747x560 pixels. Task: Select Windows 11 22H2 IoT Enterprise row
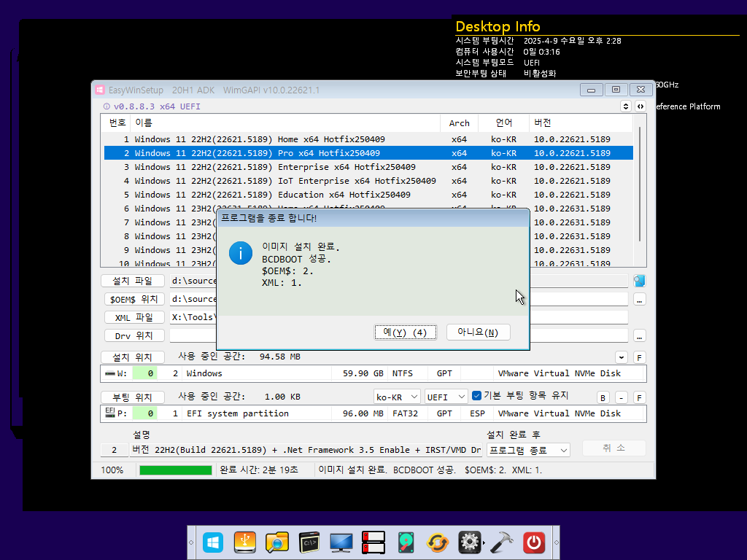point(368,181)
